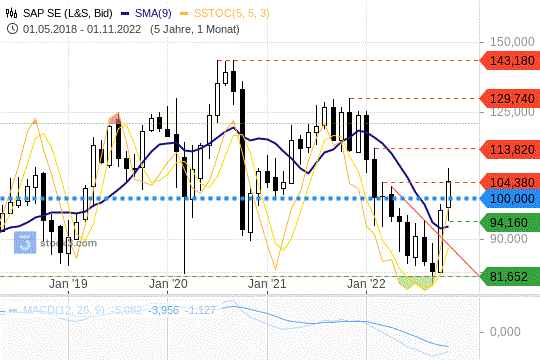Click the 129,740 red resistance price tag

click(510, 99)
